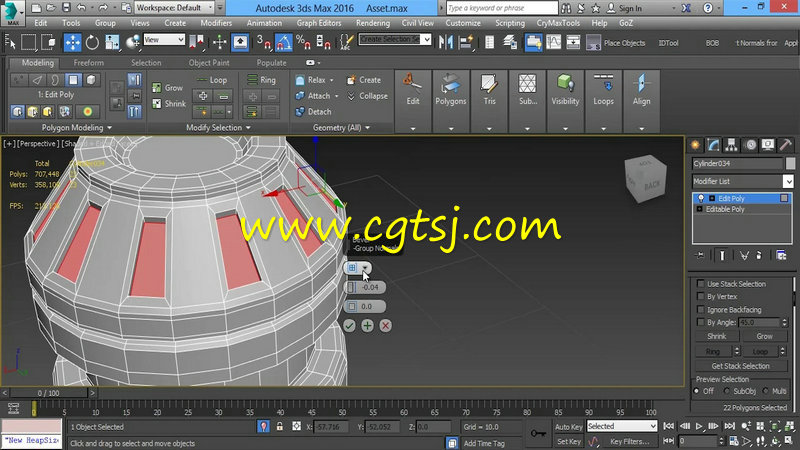Open the Rendering menu

pos(373,23)
